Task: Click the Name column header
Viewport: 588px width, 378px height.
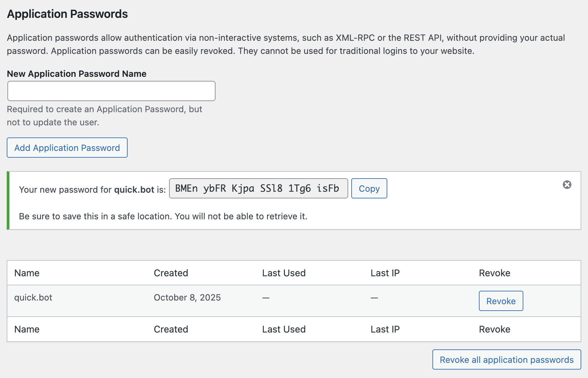Action: coord(27,273)
